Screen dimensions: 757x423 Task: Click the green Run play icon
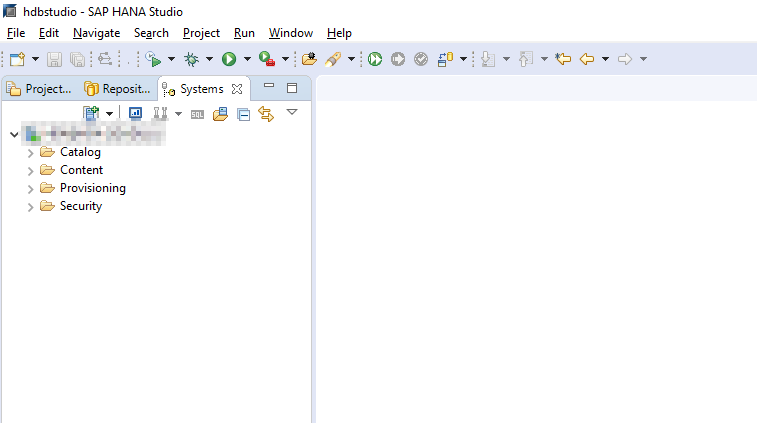229,59
